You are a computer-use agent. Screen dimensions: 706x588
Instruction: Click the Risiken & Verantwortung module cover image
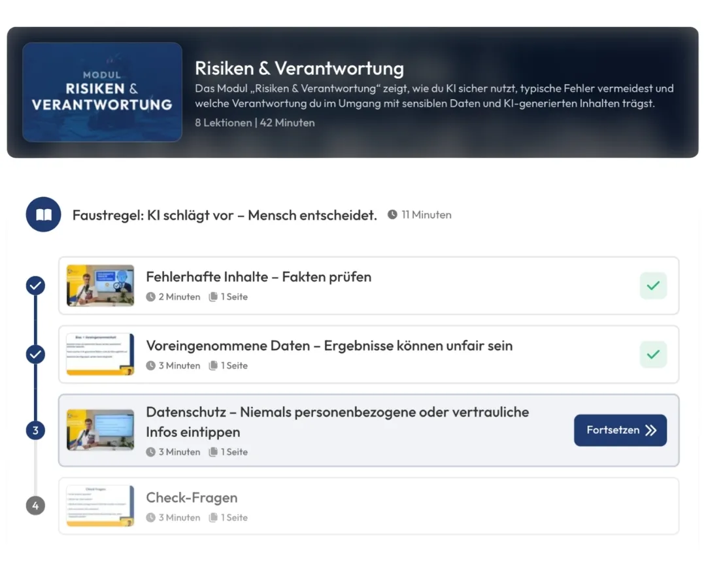click(x=102, y=91)
